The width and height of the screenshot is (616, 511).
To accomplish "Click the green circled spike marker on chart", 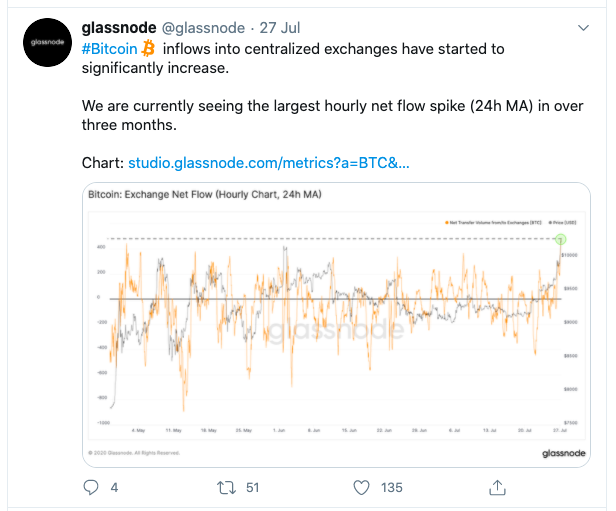I will [561, 239].
